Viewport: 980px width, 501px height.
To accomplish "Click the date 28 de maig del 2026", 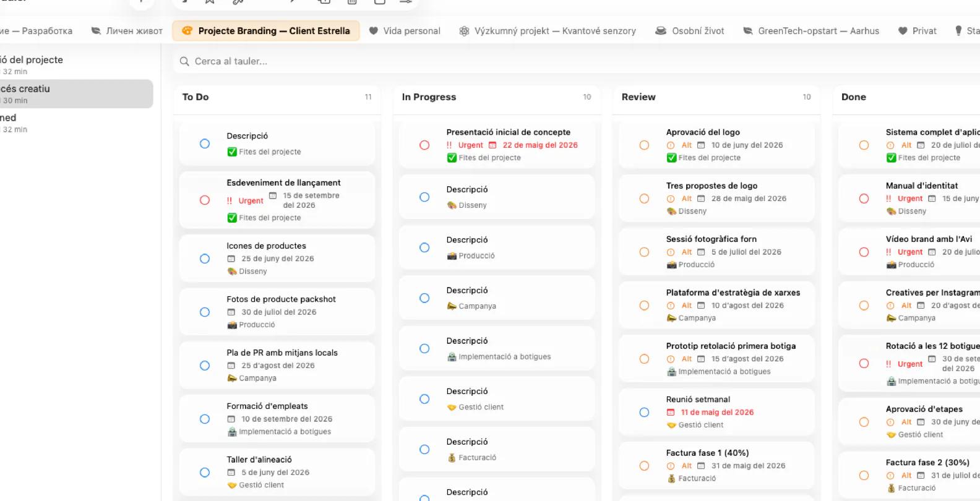I will tap(749, 199).
